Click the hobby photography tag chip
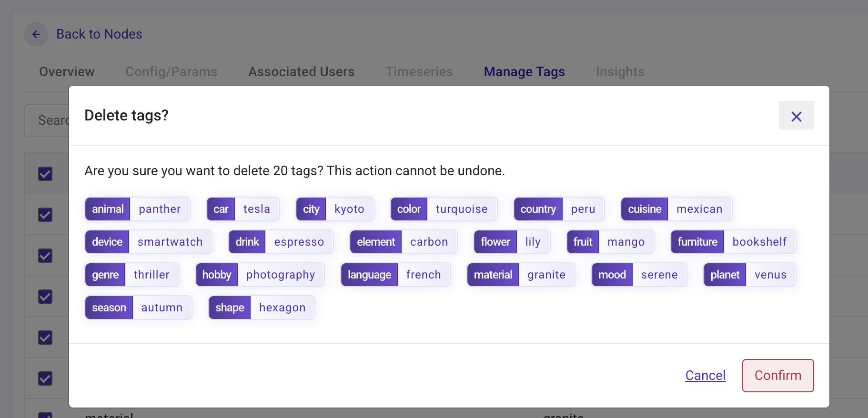This screenshot has width=868, height=418. (x=260, y=275)
